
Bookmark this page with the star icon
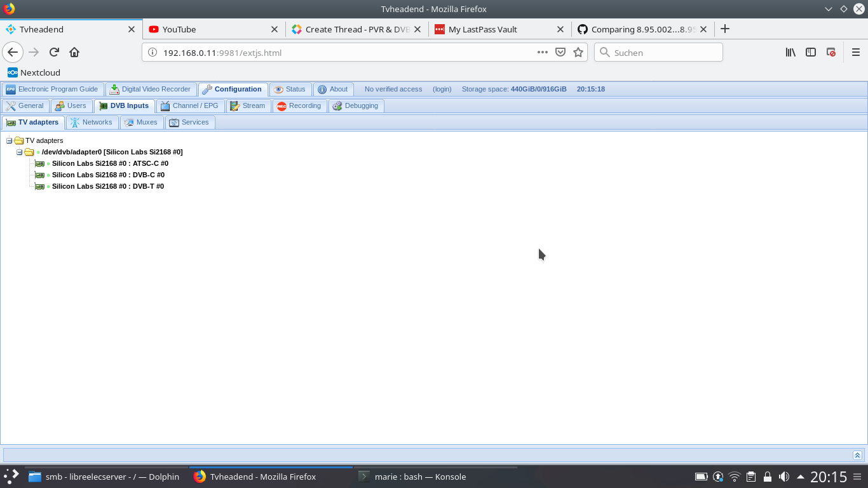578,52
